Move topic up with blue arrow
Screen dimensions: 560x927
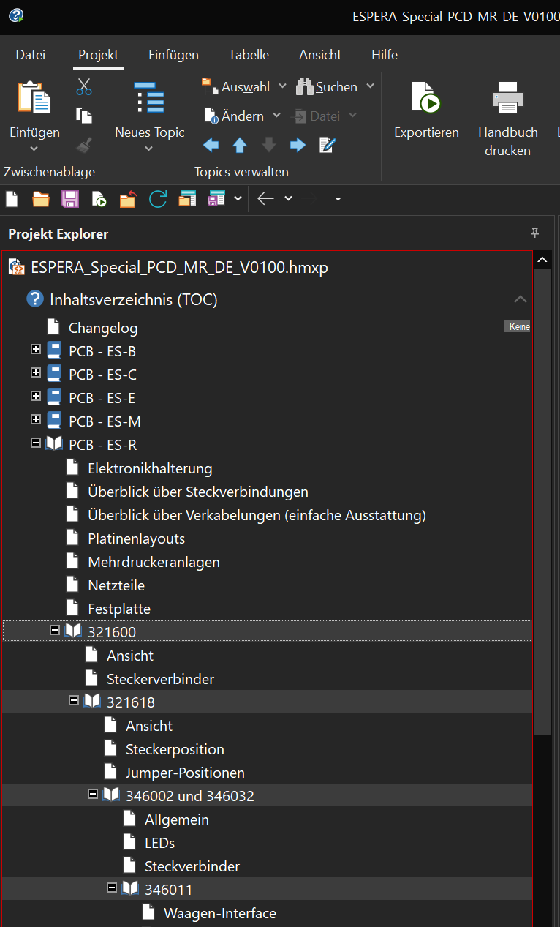click(x=240, y=145)
